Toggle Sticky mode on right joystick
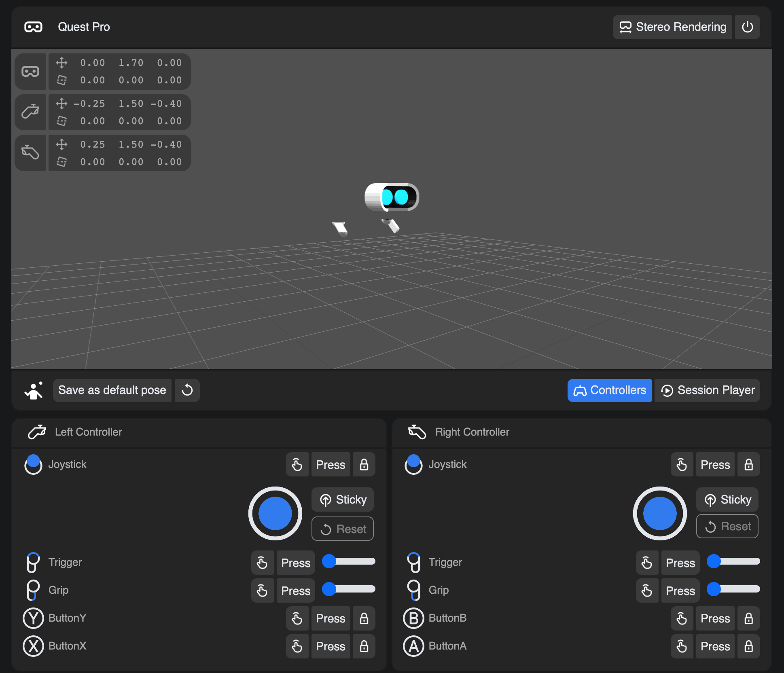This screenshot has height=673, width=784. 728,500
